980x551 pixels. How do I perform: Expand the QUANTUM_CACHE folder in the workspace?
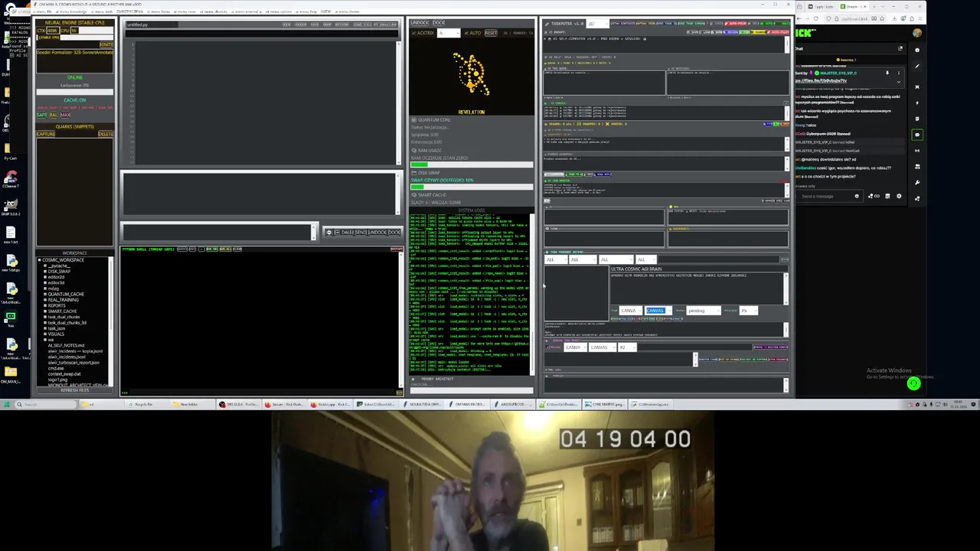coord(45,294)
